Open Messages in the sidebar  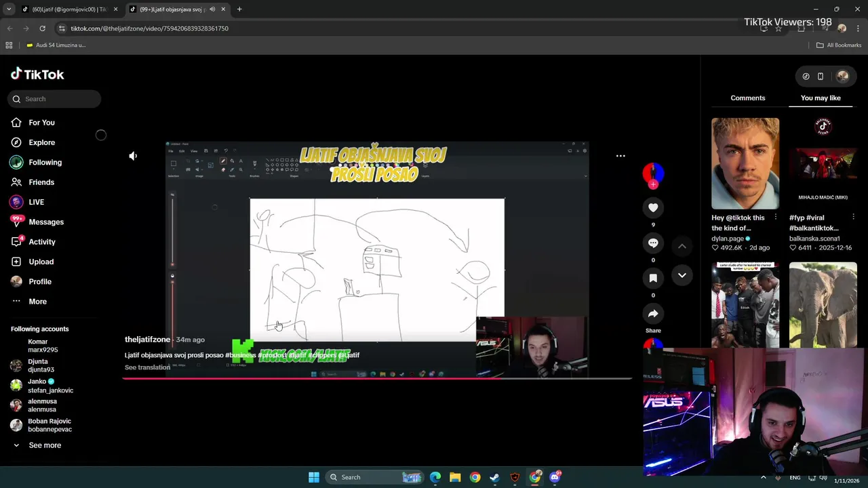(x=45, y=222)
